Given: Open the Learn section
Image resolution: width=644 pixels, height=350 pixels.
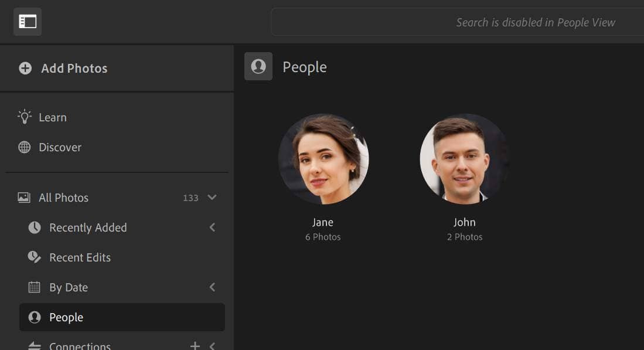Looking at the screenshot, I should [x=53, y=117].
